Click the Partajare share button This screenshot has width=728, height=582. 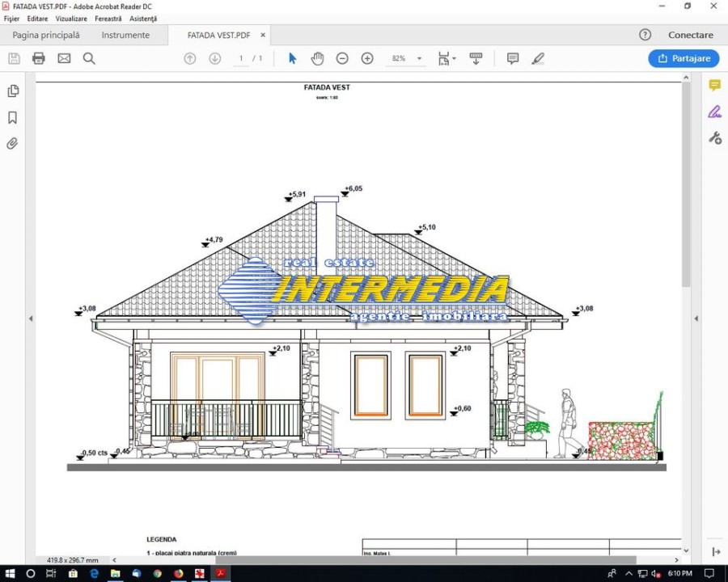pos(684,58)
